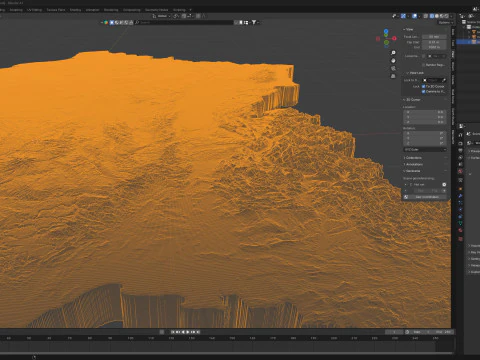Click the blue Z axis gizmo ball
The height and width of the screenshot is (360, 480).
[x=386, y=31]
